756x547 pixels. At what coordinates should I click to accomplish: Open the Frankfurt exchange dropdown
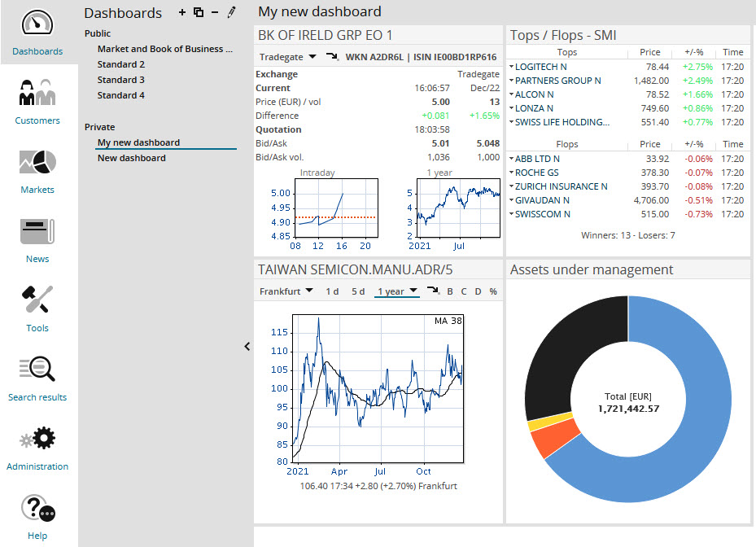click(x=286, y=291)
